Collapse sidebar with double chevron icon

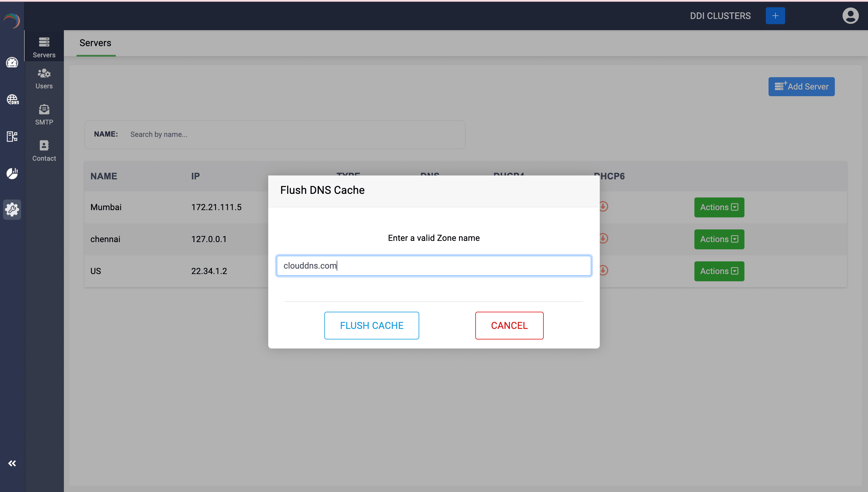[12, 463]
